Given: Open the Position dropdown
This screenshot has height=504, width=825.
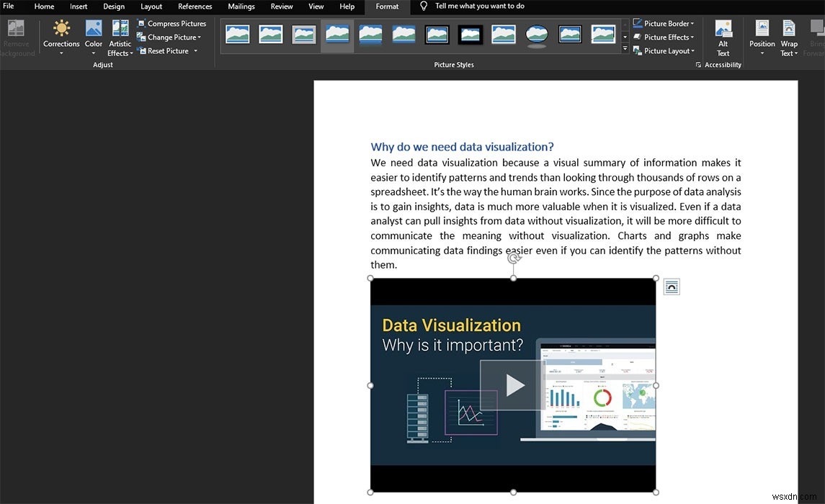Looking at the screenshot, I should click(762, 37).
